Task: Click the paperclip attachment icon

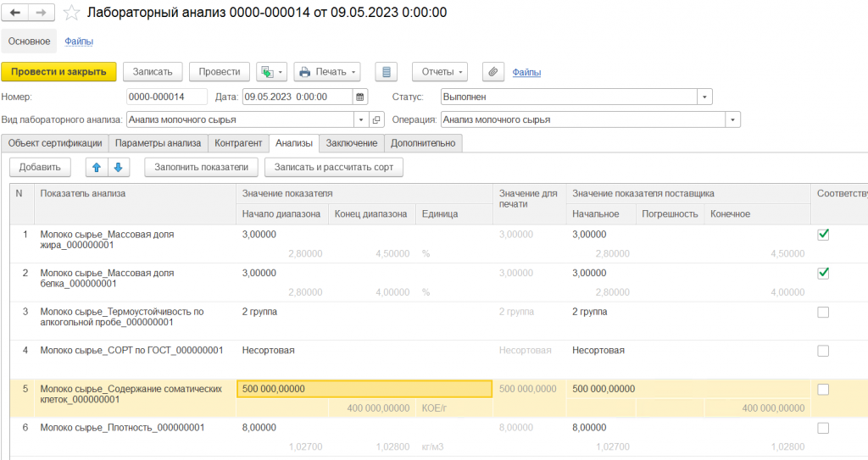Action: (492, 72)
